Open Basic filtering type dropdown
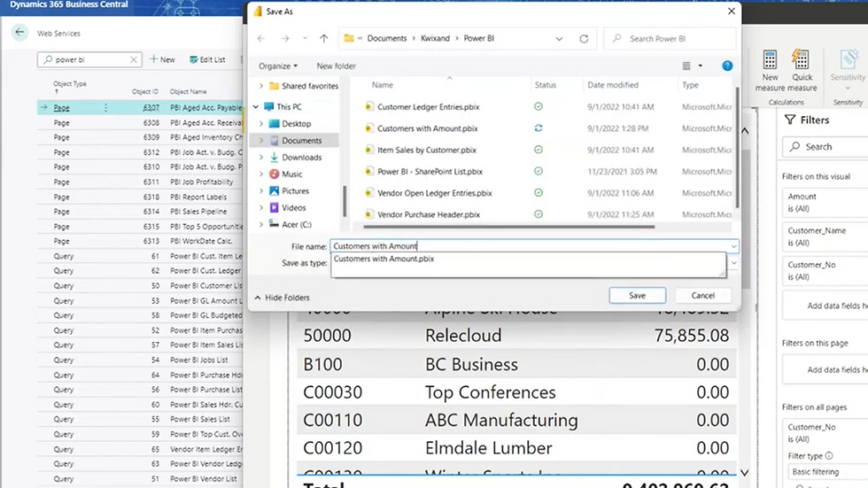The image size is (868, 488). click(827, 472)
